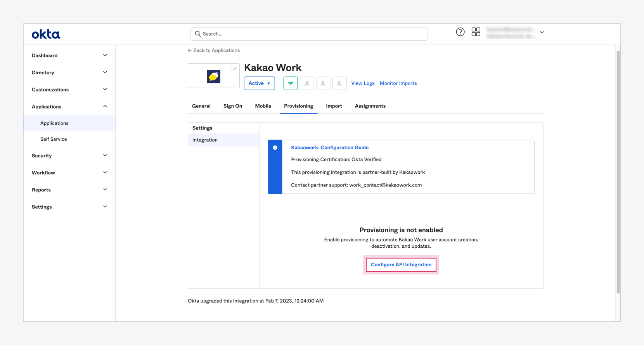Expand the Settings sidebar section

click(x=69, y=207)
